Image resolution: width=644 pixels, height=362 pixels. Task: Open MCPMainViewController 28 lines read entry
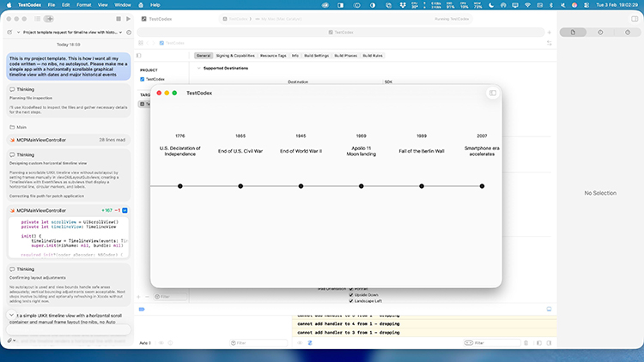click(38, 139)
